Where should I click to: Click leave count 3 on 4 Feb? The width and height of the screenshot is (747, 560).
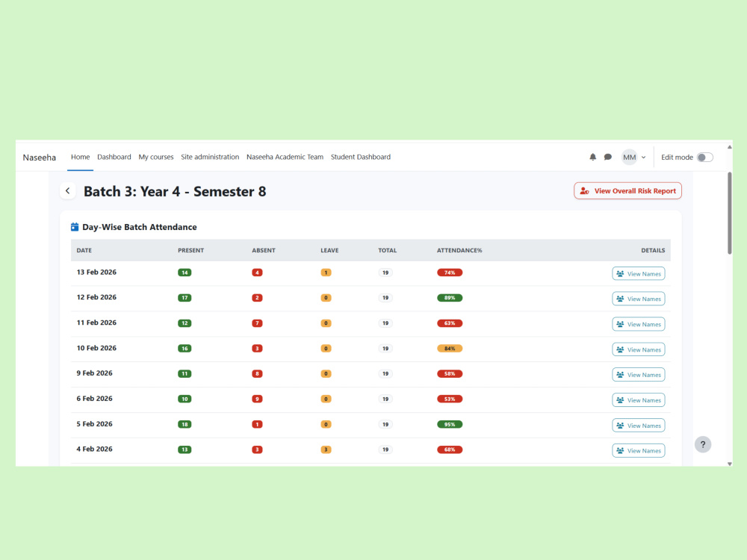326,449
